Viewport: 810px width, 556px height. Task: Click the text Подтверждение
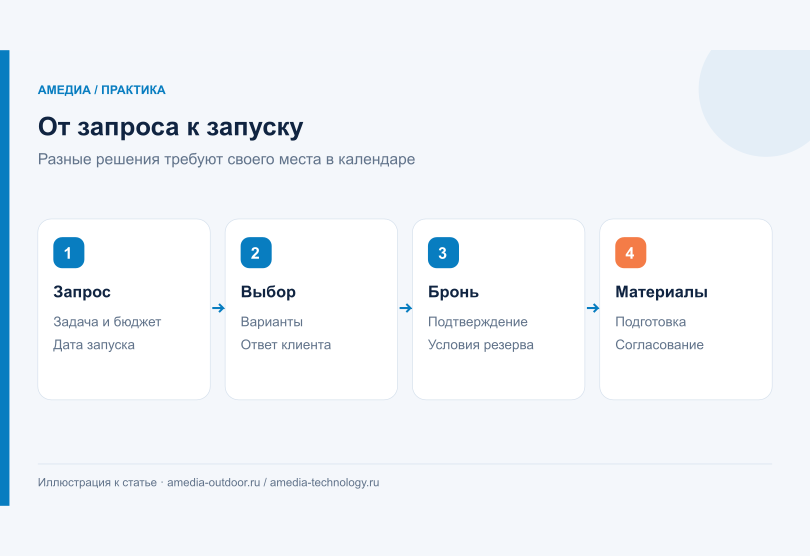coord(478,322)
